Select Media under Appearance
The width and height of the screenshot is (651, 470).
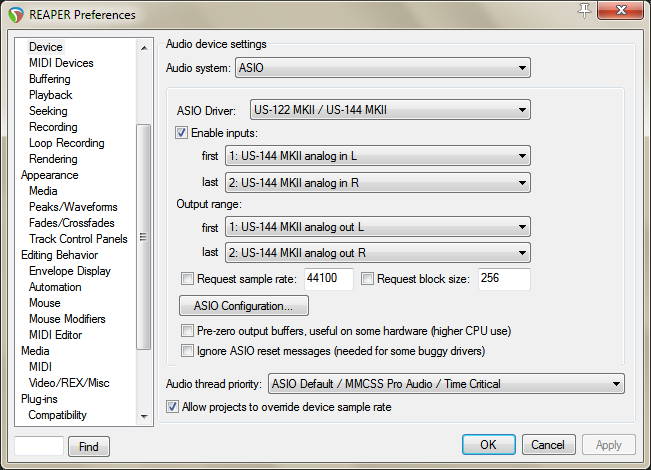(43, 191)
